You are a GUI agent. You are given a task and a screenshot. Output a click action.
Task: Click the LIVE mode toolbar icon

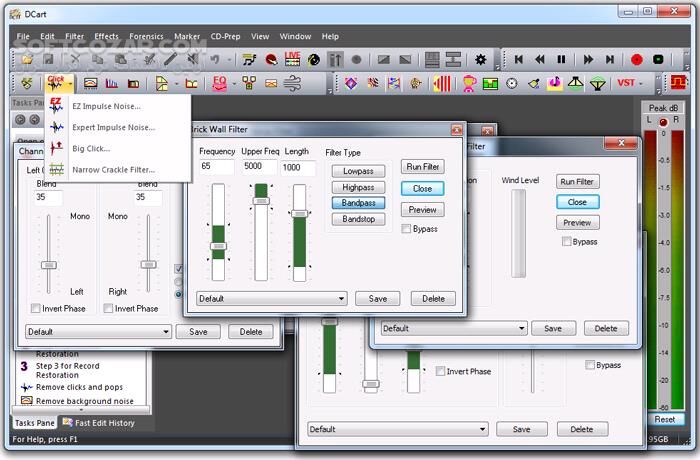click(293, 60)
